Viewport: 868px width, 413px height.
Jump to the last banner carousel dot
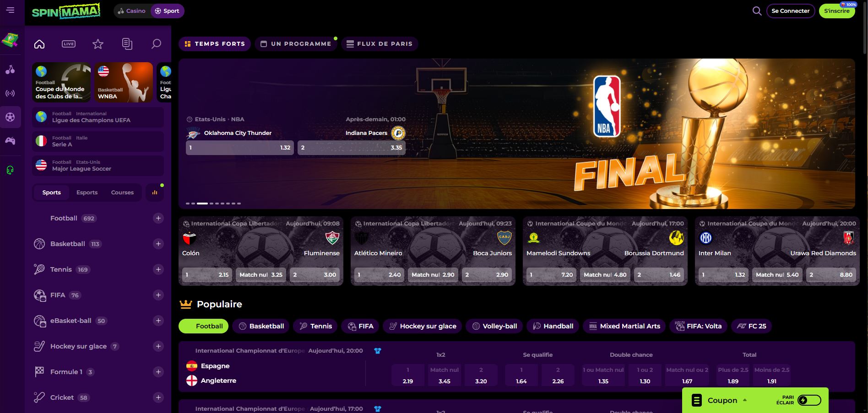click(x=239, y=203)
